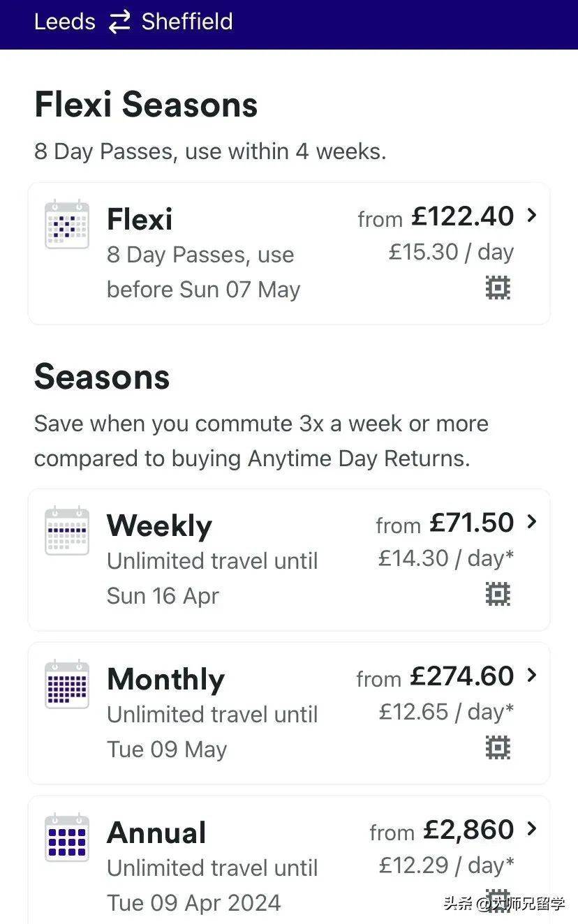Click the Weekly calendar icon
Screen dimensions: 578x924
point(67,531)
